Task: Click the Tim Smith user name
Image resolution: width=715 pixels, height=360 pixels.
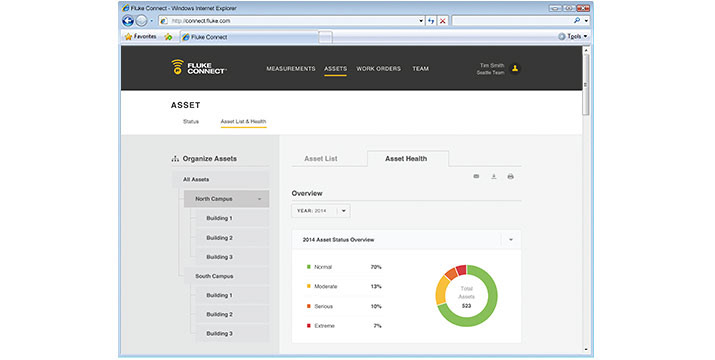Action: click(x=492, y=65)
